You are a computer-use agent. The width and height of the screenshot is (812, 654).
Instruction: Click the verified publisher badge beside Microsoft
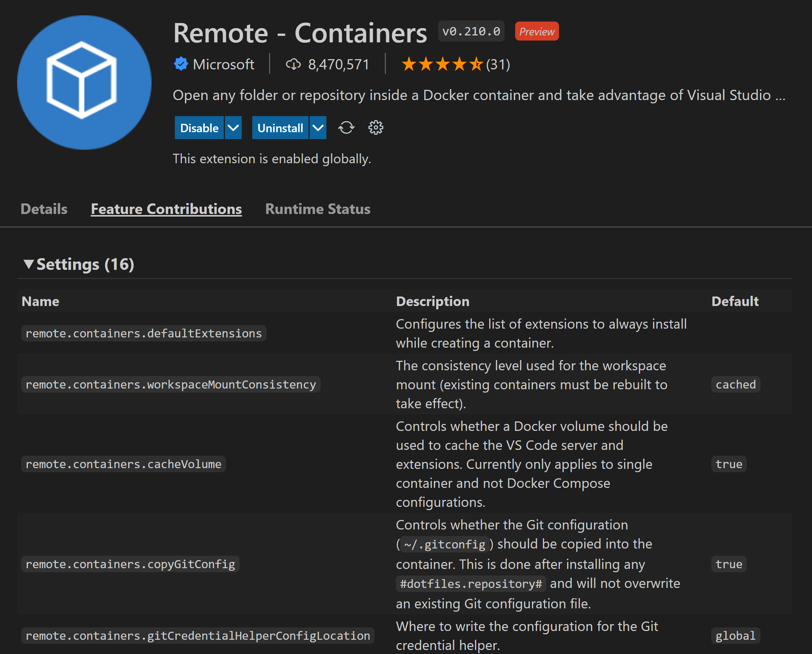point(181,64)
